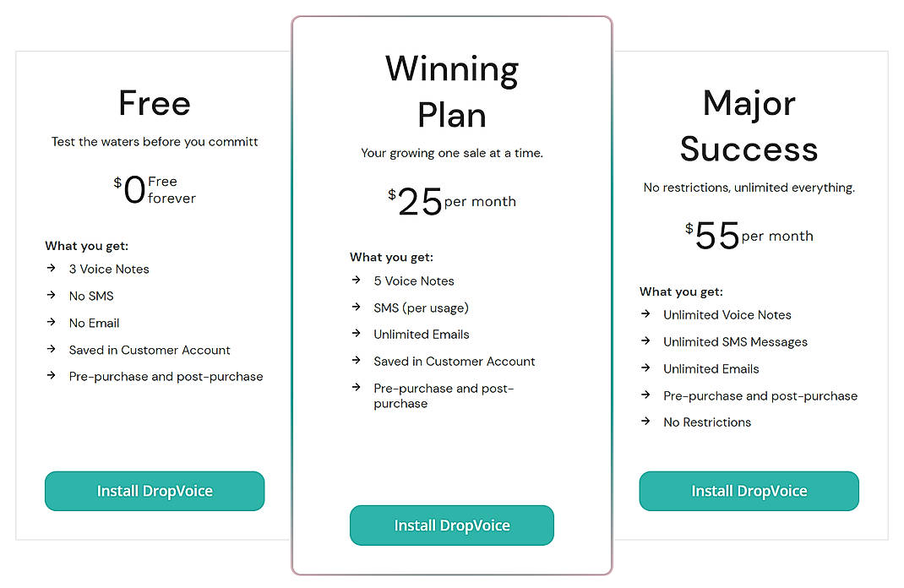Screen dimensions: 904x588
Task: Click the No Email feature entry
Action: (x=94, y=323)
